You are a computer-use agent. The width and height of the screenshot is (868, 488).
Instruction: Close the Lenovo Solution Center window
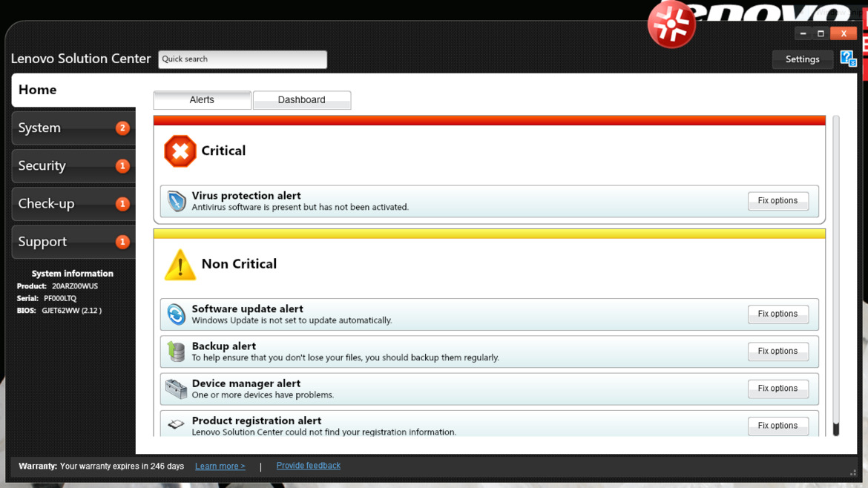click(x=844, y=34)
